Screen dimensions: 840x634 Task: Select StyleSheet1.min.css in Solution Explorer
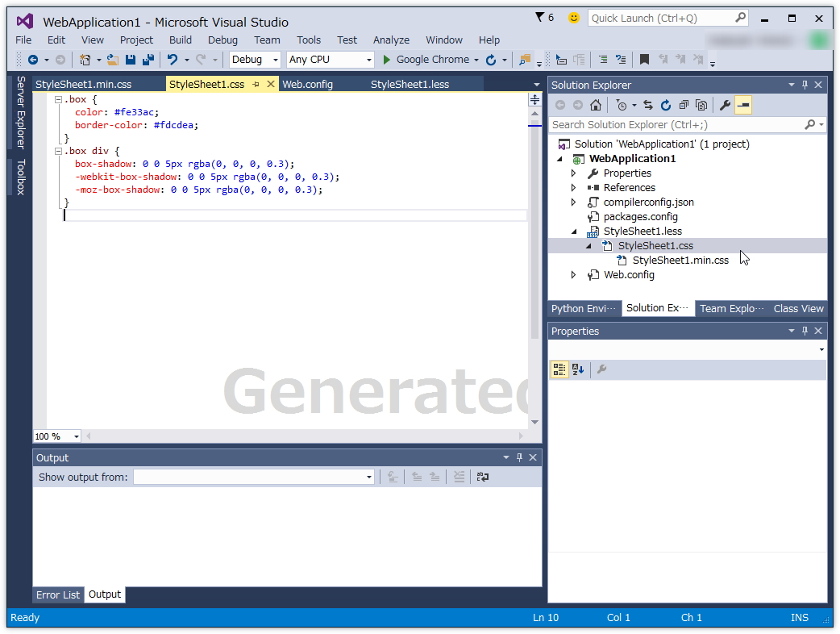[x=680, y=261]
